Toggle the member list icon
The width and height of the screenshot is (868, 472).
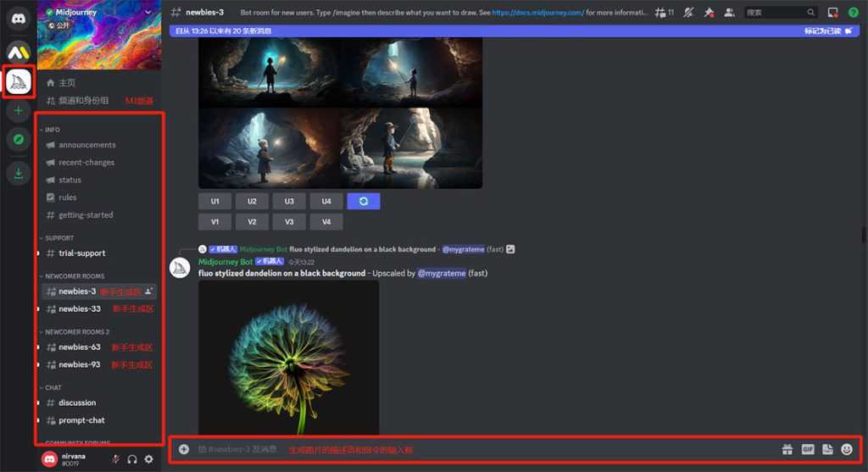click(x=729, y=13)
